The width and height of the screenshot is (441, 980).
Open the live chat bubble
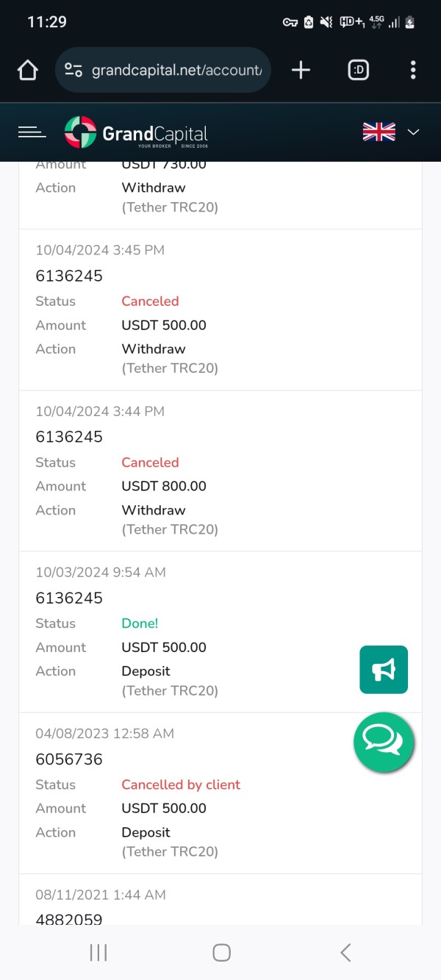click(384, 742)
